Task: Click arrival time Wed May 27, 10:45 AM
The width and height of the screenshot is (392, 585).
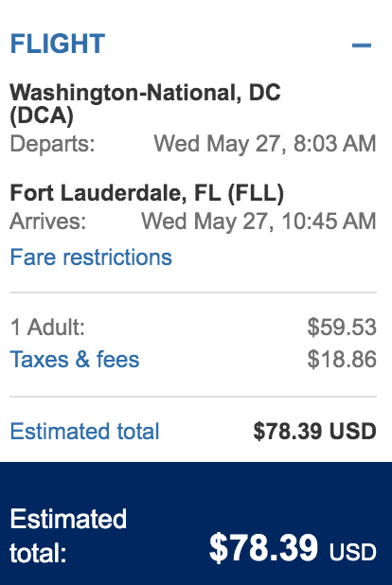Action: pos(258,222)
